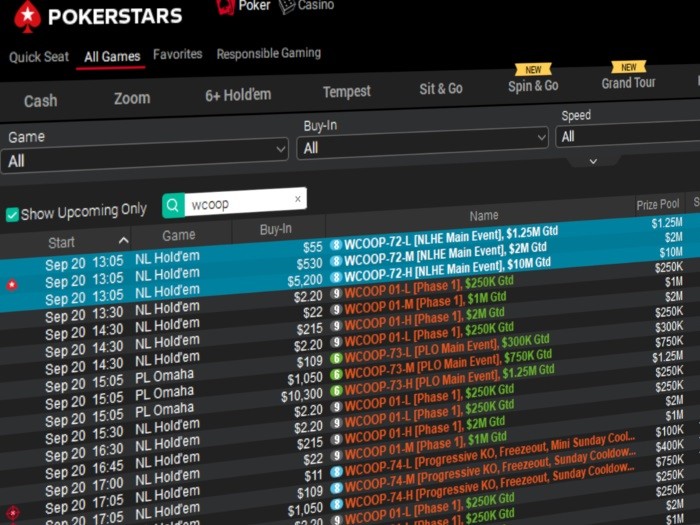Image resolution: width=700 pixels, height=525 pixels.
Task: Click the 8-max icon on the WCOOP-72-L row
Action: pyautogui.click(x=336, y=245)
